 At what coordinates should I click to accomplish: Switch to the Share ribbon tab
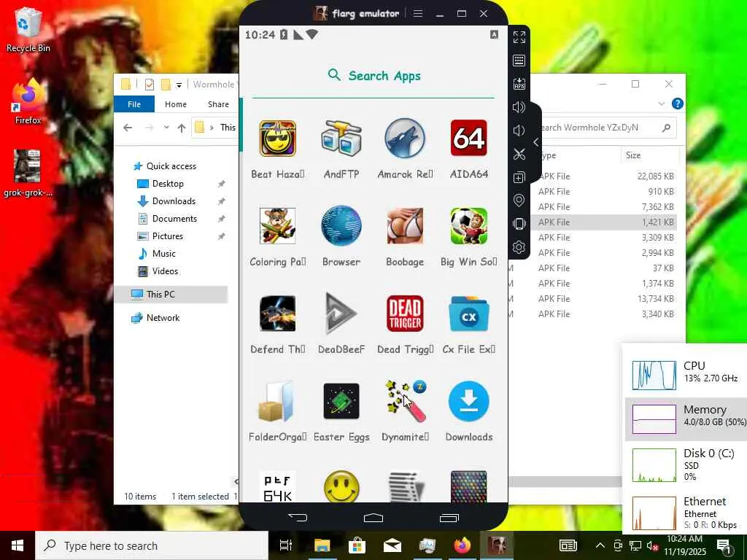point(218,104)
